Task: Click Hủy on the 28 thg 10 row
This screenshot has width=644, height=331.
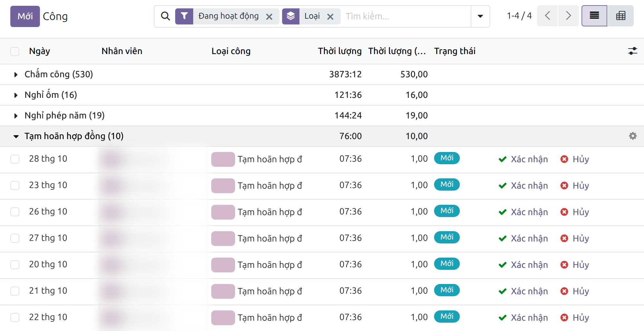Action: click(x=575, y=159)
